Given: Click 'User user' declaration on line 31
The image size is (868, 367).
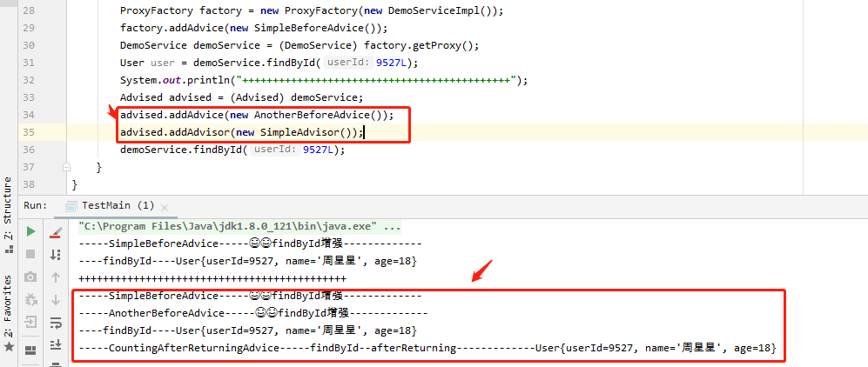Looking at the screenshot, I should 147,63.
